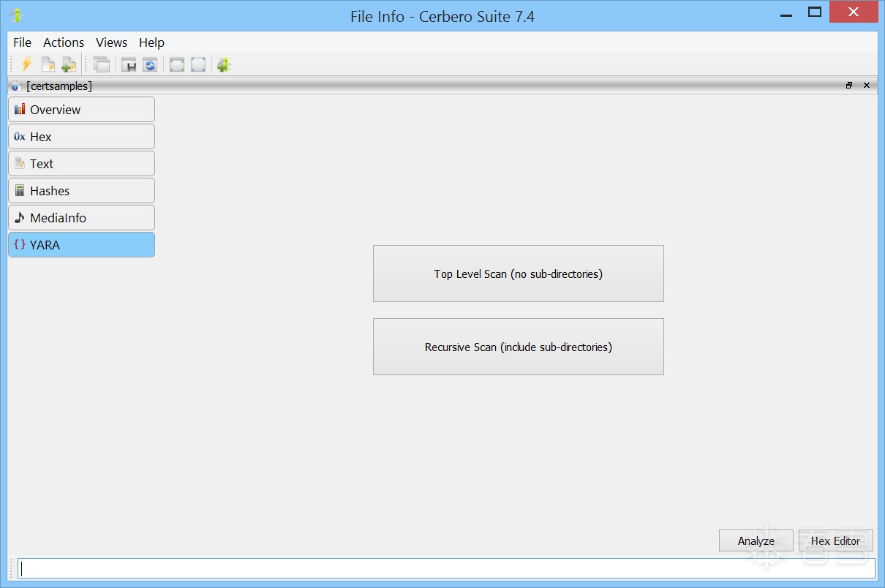Viewport: 885px width, 588px height.
Task: Click the document with green plus icon
Action: [69, 64]
